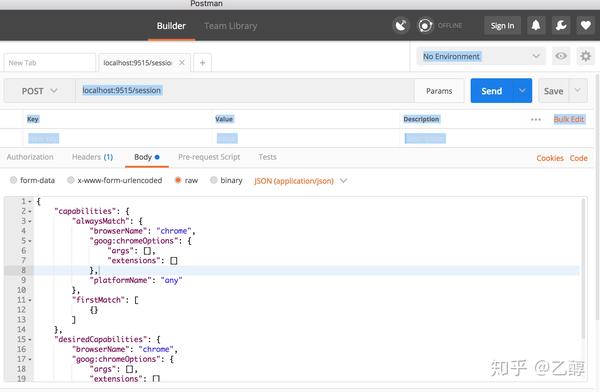600x392 pixels.
Task: Open the notifications bell icon
Action: pos(536,26)
